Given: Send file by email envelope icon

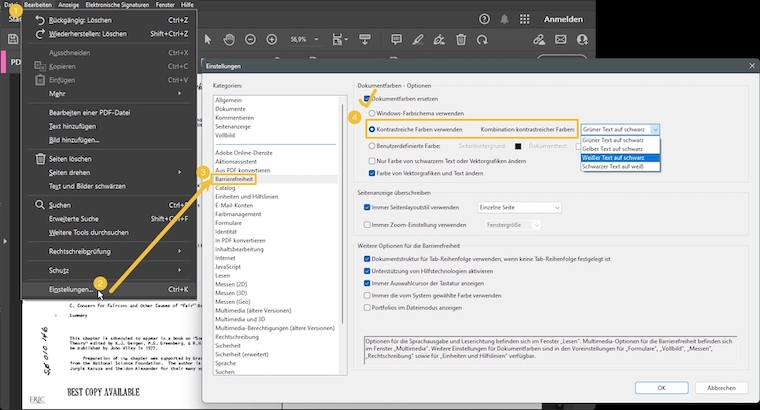Looking at the screenshot, I should [x=561, y=40].
